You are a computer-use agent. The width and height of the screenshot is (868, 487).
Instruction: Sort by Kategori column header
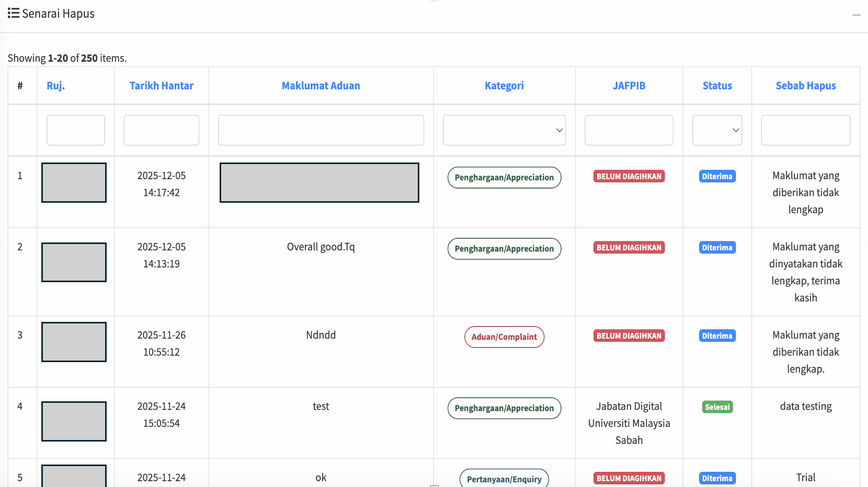(504, 86)
